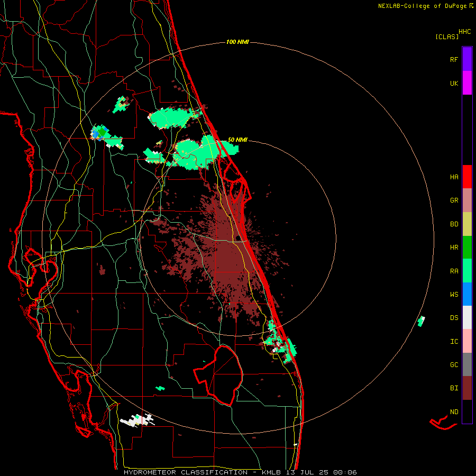
Task: Click the [CLAS] legend heading
Action: click(447, 36)
